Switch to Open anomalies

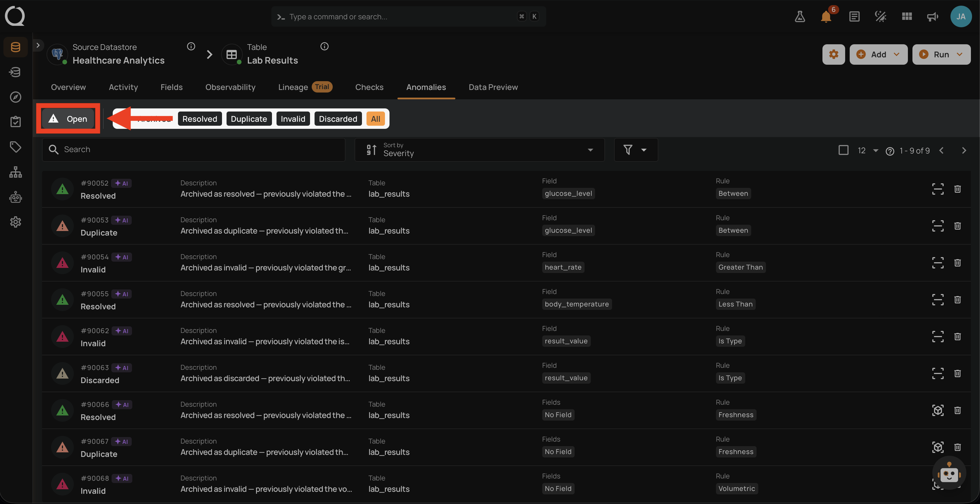[68, 119]
